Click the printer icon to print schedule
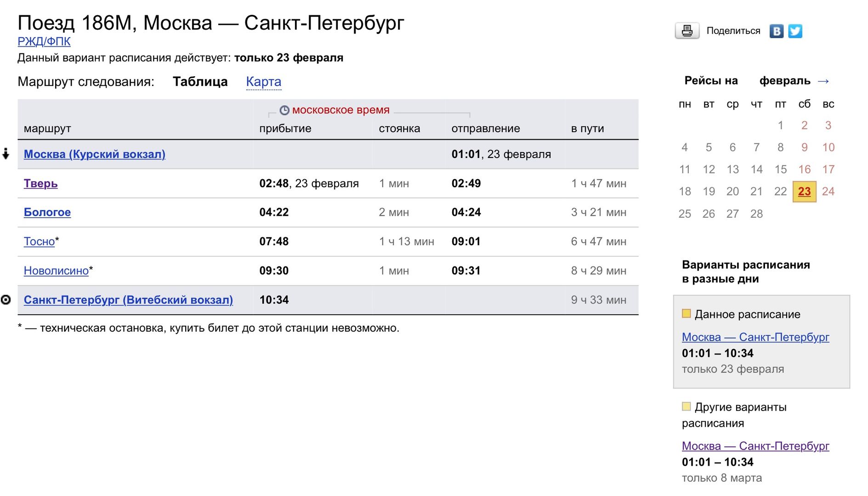The height and width of the screenshot is (496, 868). (x=687, y=31)
